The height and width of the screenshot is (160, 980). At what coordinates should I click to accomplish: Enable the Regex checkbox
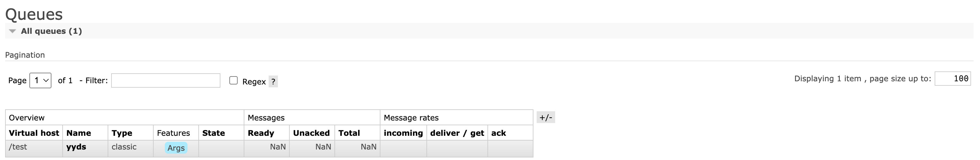pyautogui.click(x=233, y=81)
